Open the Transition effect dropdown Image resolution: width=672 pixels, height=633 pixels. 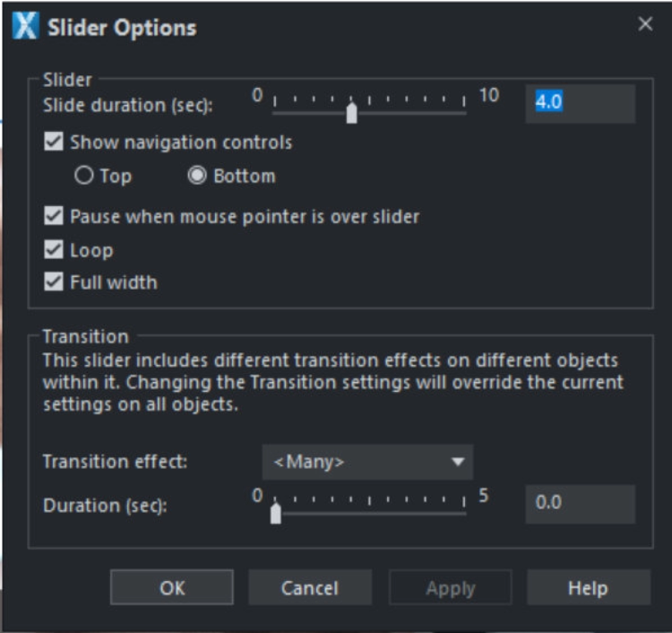pyautogui.click(x=367, y=462)
